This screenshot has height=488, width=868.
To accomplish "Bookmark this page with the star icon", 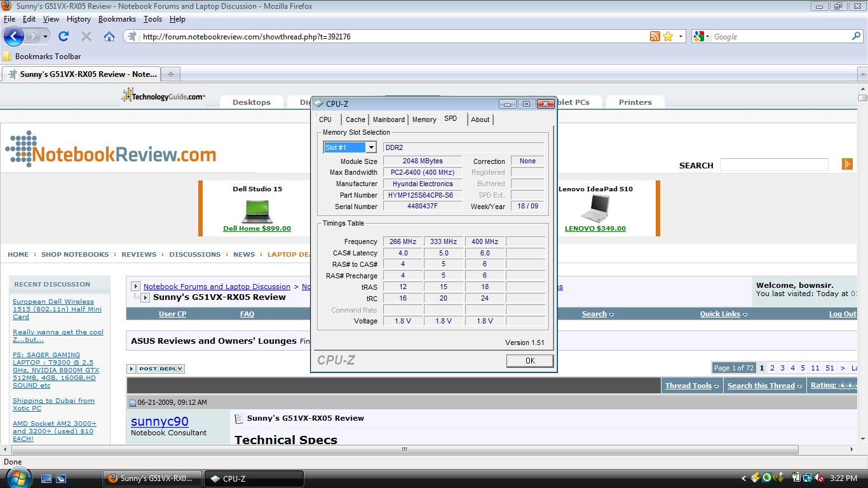I will coord(668,36).
